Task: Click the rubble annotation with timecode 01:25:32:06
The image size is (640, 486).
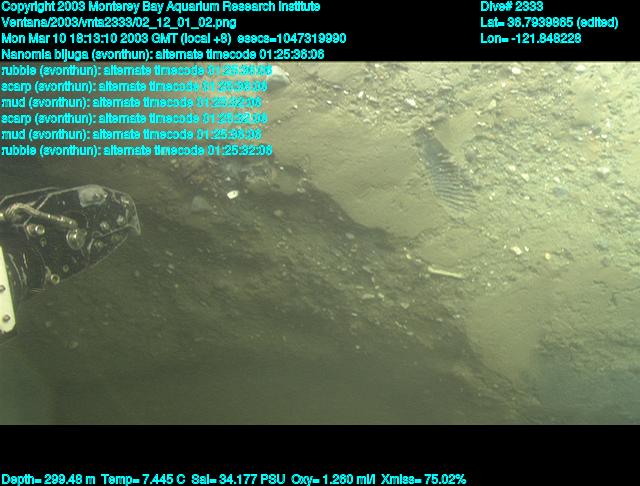Action: 137,150
